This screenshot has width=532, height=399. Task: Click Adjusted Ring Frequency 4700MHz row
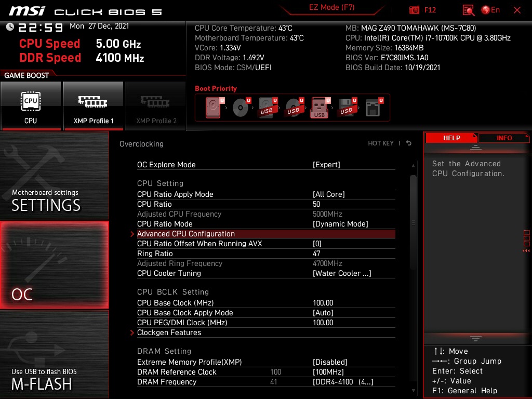pyautogui.click(x=266, y=263)
